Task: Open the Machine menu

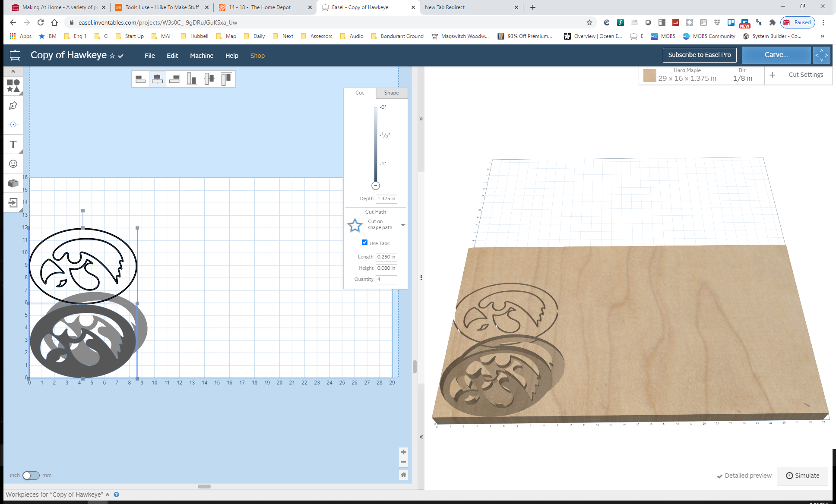Action: pyautogui.click(x=201, y=55)
